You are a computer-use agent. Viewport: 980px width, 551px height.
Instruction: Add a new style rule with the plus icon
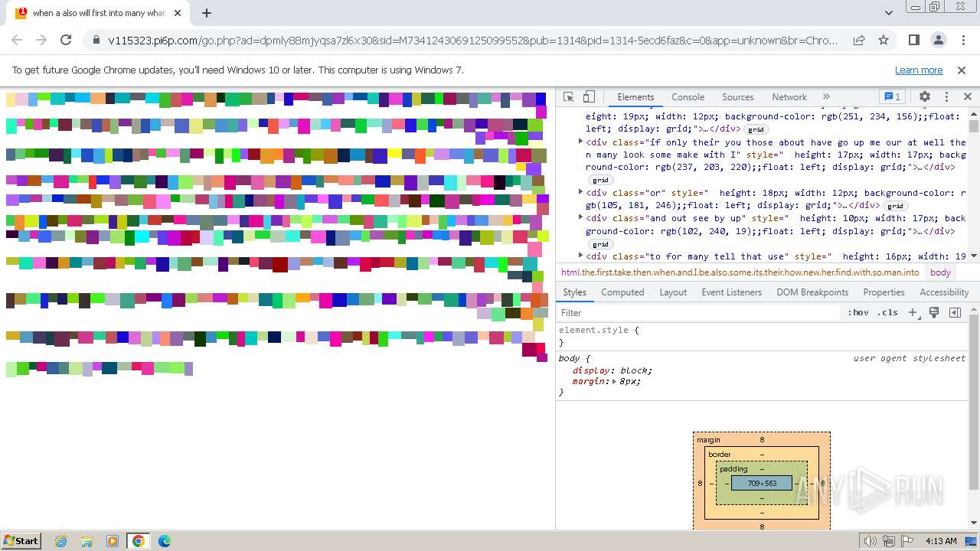click(x=913, y=313)
